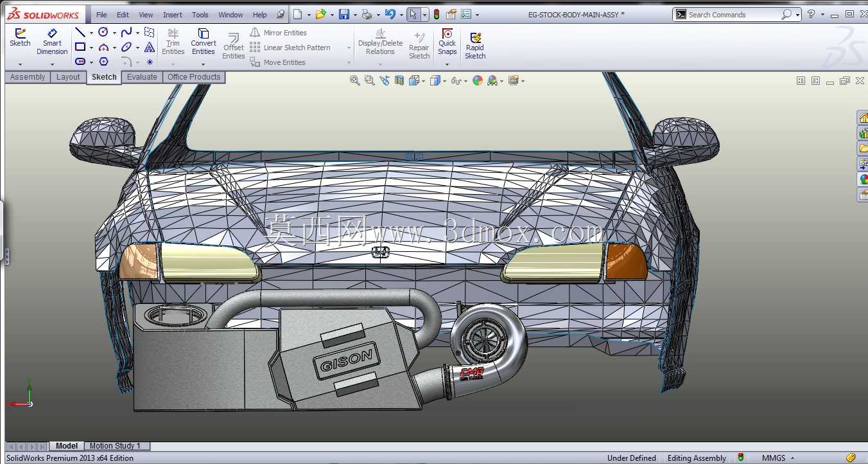Screen dimensions: 868x464
Task: Open the Options checklist icon
Action: [467, 14]
